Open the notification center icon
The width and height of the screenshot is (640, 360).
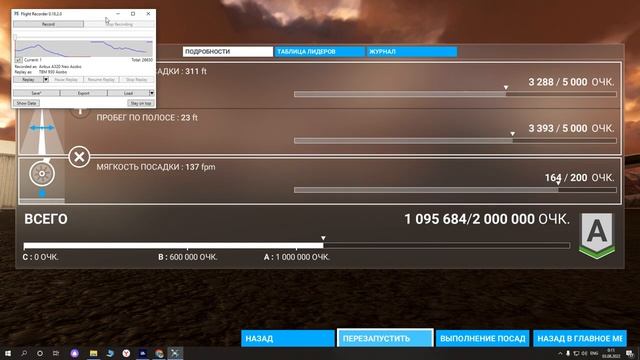[x=630, y=353]
